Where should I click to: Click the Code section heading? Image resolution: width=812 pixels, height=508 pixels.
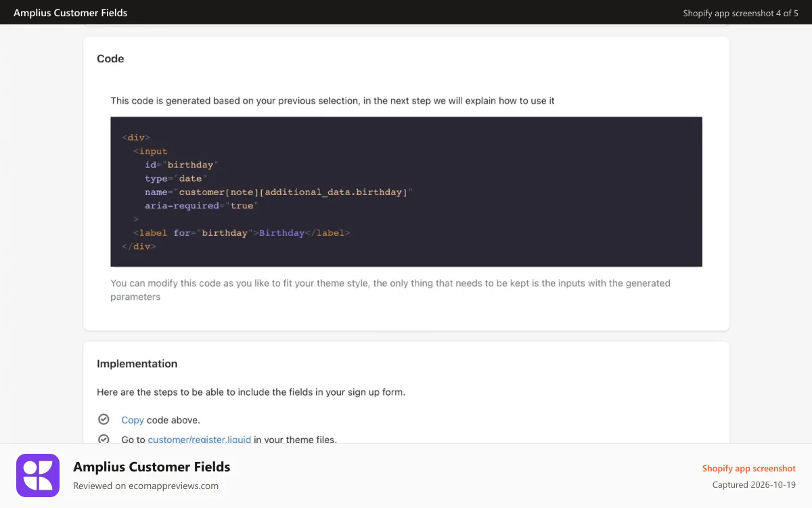point(110,59)
